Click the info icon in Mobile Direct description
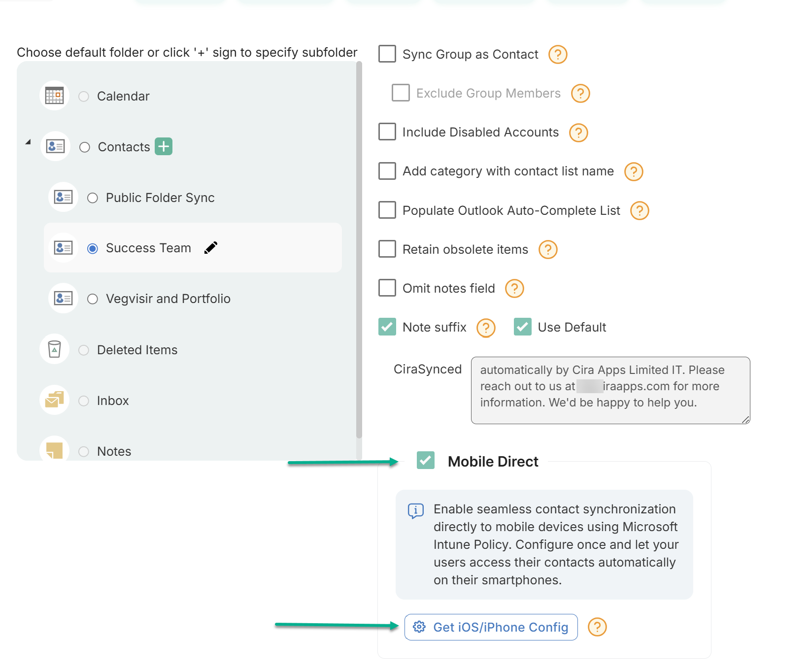This screenshot has height=672, width=810. click(415, 511)
